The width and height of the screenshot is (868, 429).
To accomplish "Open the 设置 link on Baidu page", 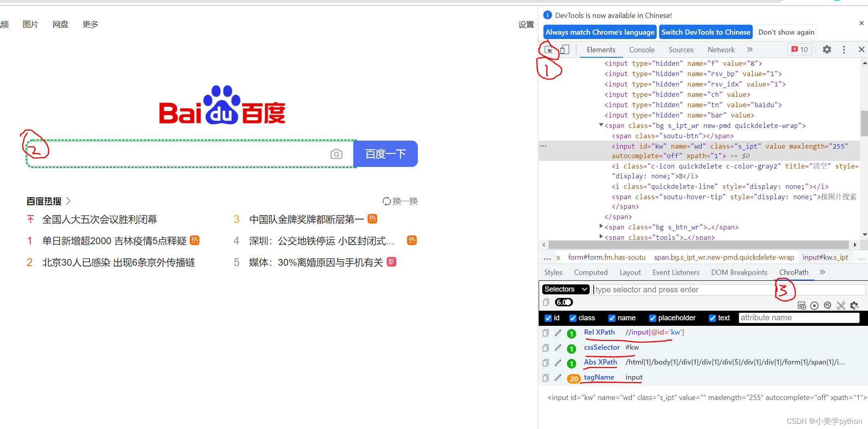I will pos(526,25).
